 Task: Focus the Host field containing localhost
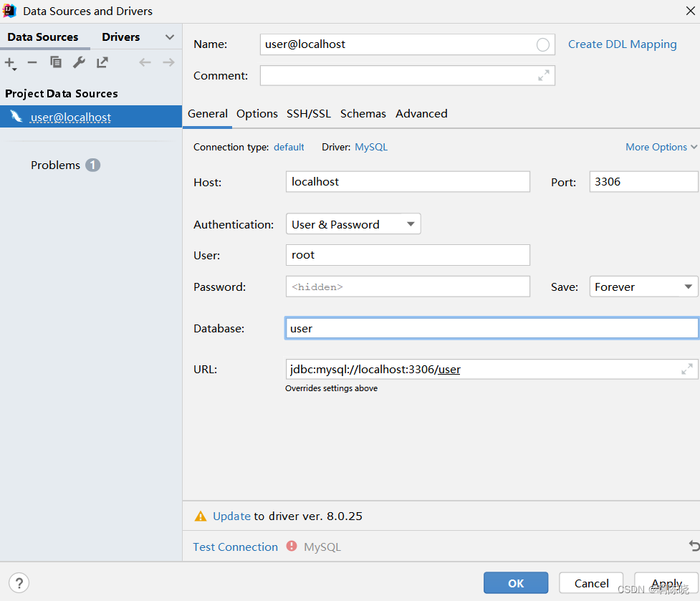point(408,182)
